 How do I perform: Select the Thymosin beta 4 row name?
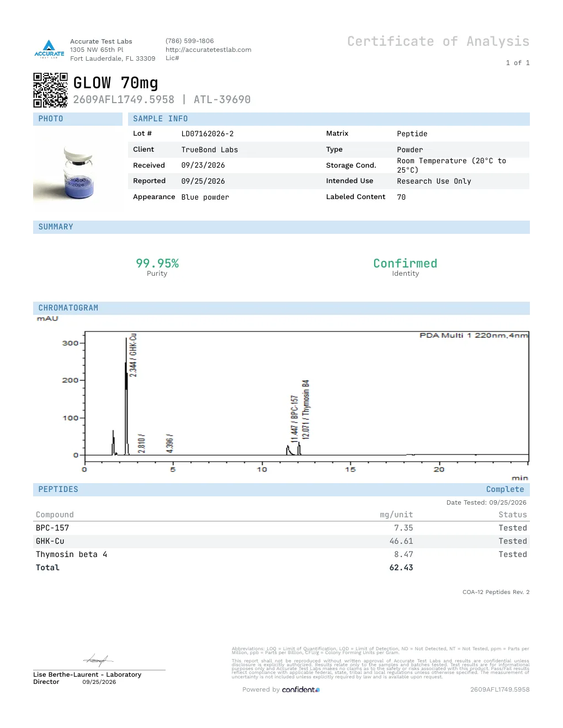click(72, 555)
